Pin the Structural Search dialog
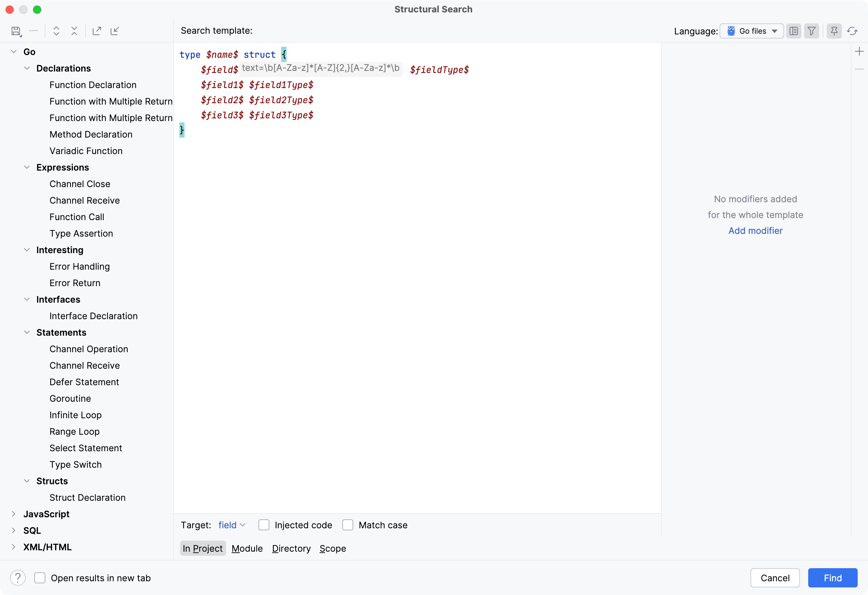 pos(834,31)
